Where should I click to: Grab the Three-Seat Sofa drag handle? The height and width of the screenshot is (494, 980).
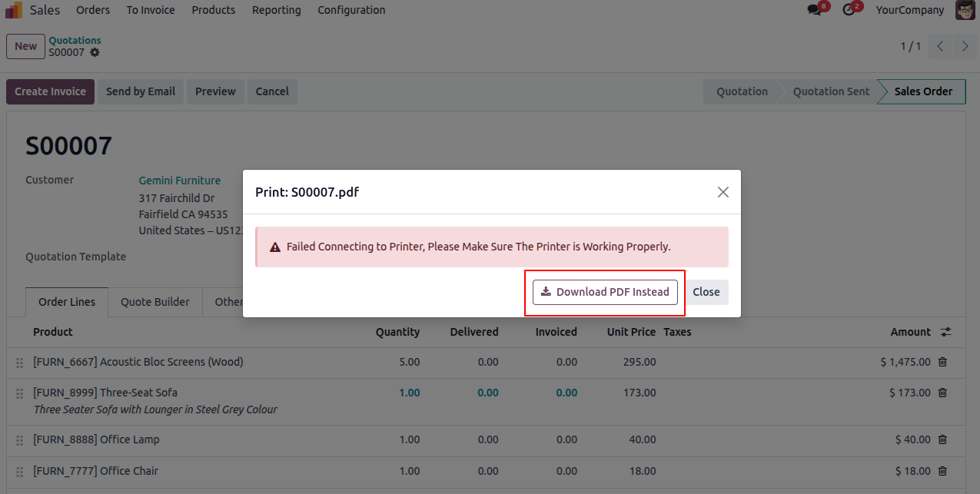point(20,393)
